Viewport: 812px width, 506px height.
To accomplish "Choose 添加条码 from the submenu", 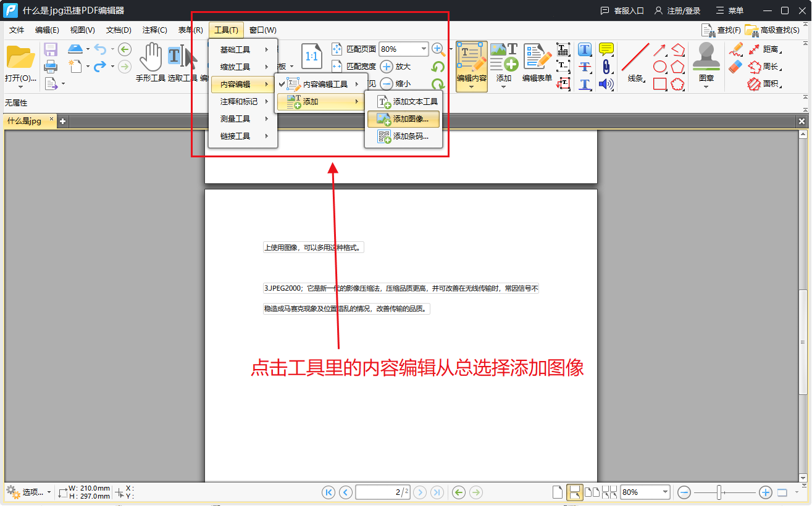I will (x=404, y=136).
